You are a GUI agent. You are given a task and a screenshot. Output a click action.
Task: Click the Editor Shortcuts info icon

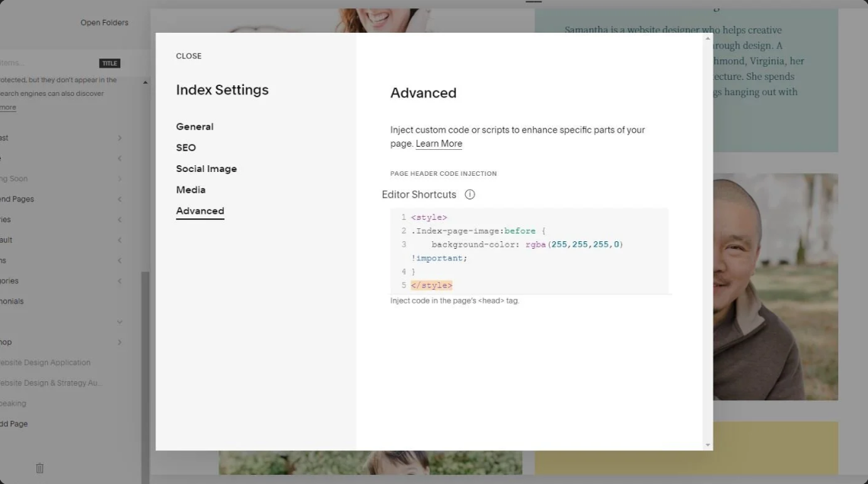470,195
